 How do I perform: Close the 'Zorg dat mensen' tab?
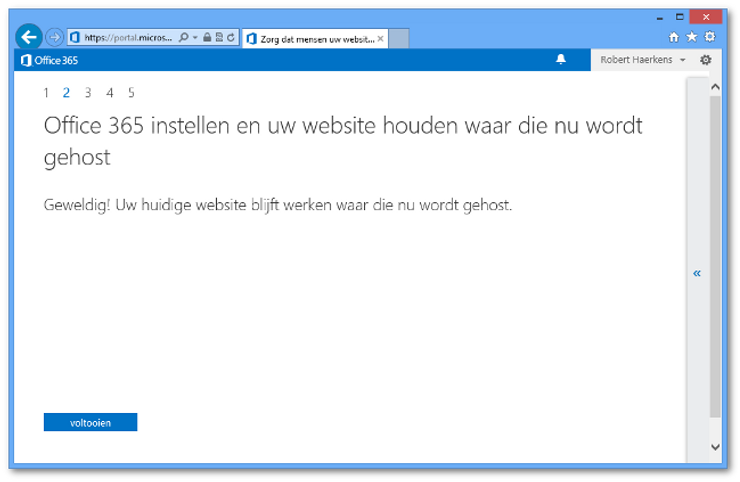tap(380, 39)
